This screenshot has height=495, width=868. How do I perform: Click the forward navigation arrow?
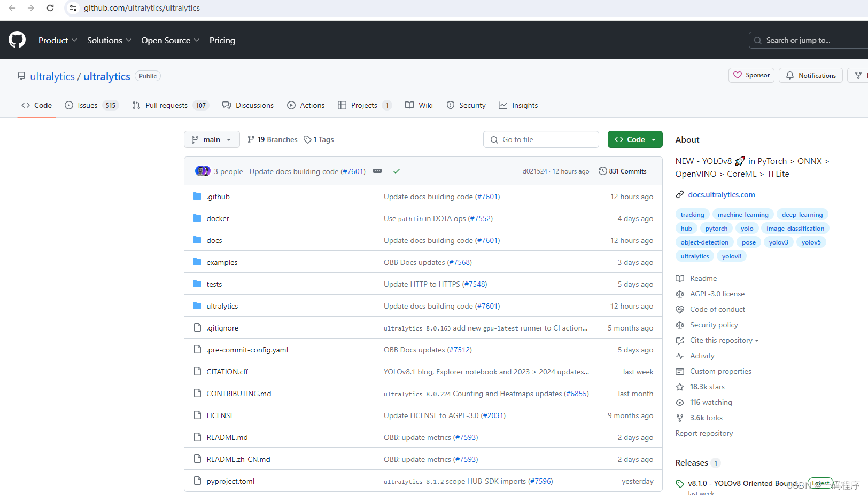[31, 8]
